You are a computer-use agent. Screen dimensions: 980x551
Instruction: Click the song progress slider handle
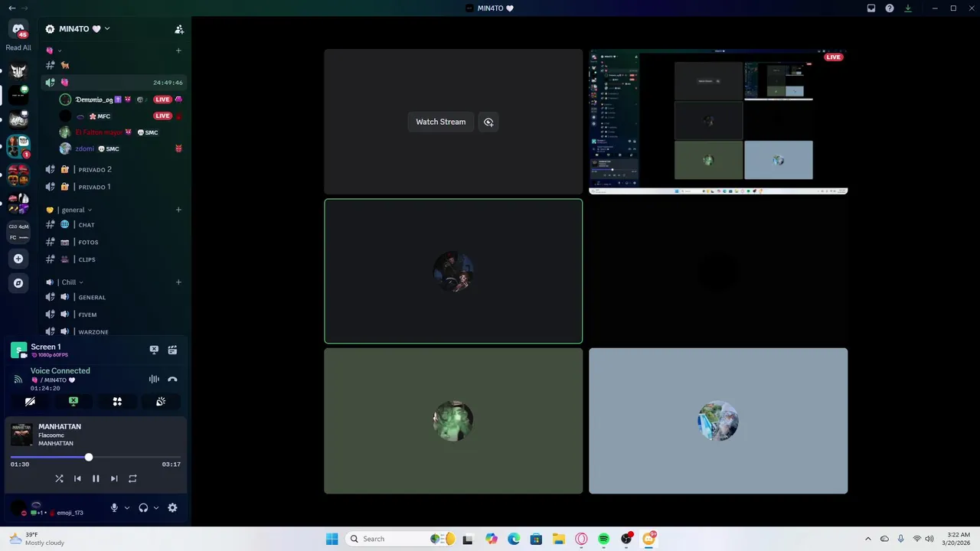[89, 457]
